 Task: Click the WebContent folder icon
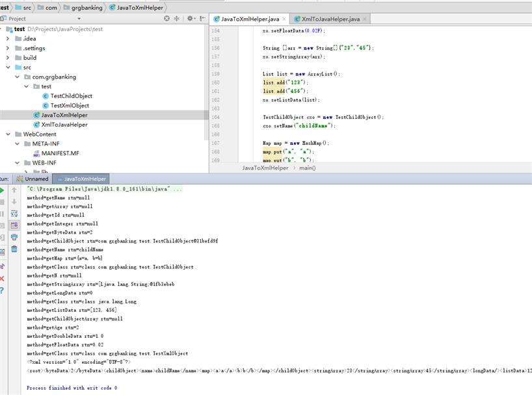(x=18, y=134)
